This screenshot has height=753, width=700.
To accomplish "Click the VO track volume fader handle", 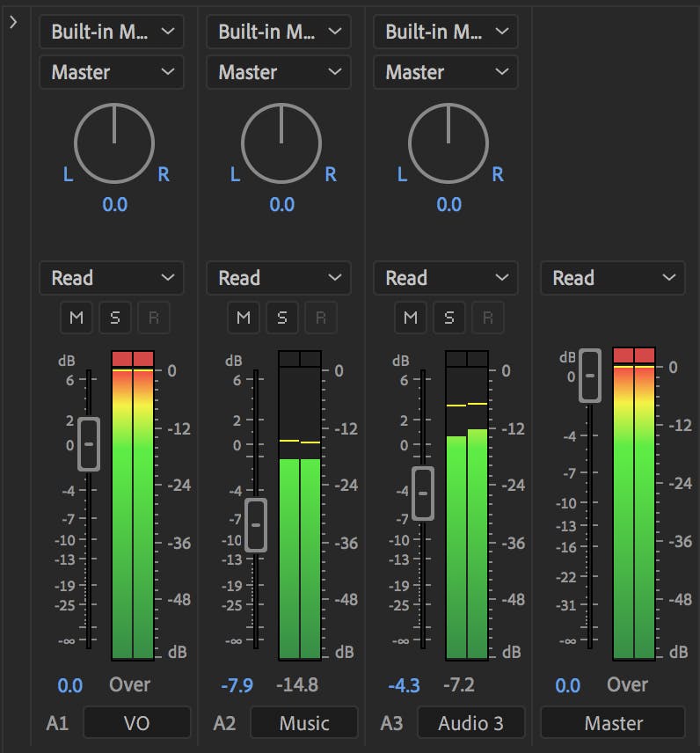I will (89, 444).
